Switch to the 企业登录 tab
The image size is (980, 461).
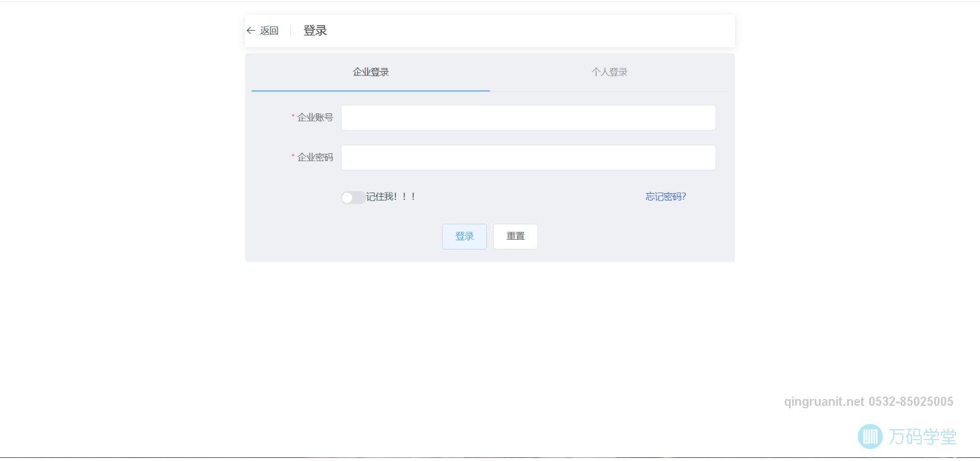tap(371, 72)
